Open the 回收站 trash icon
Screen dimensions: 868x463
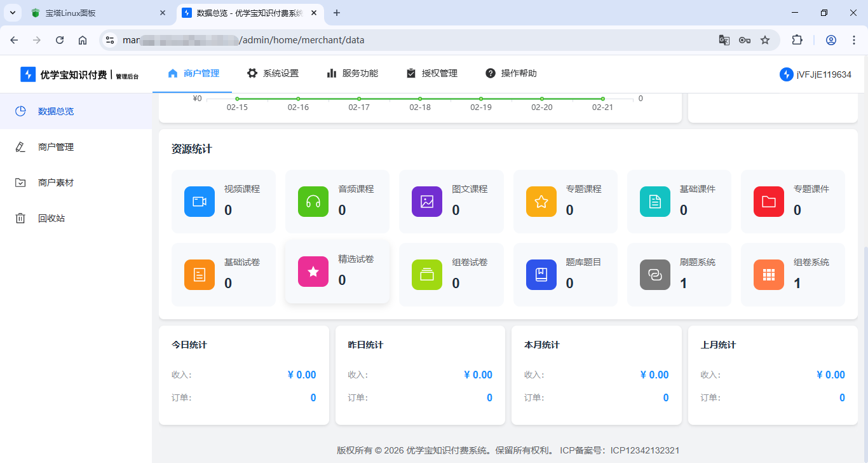point(51,218)
